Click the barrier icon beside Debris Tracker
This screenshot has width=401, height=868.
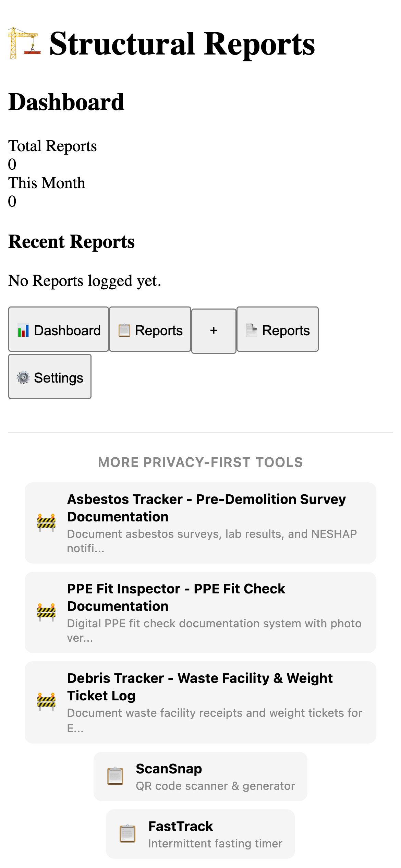coord(46,700)
